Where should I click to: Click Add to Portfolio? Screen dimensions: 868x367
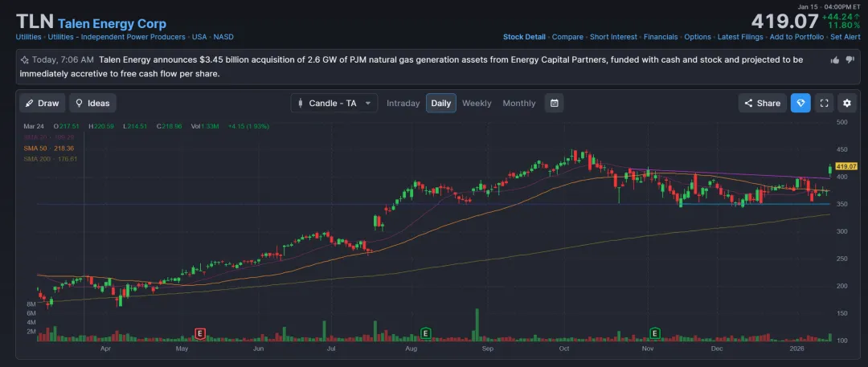tap(797, 37)
